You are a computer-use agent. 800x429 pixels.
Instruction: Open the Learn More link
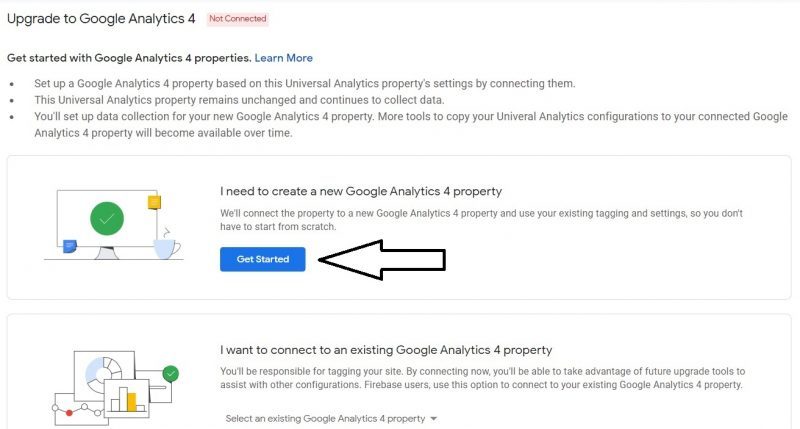(x=284, y=58)
